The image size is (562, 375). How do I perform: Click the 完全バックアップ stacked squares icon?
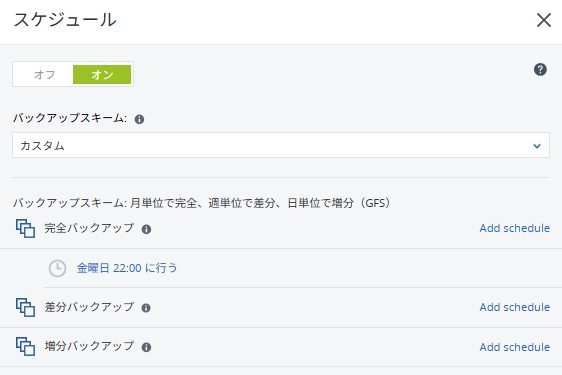click(x=25, y=228)
